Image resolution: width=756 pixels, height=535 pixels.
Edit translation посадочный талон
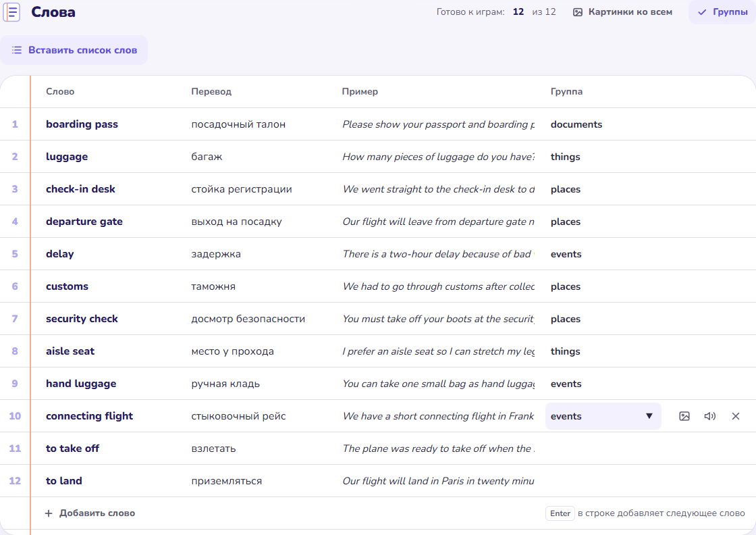click(238, 124)
